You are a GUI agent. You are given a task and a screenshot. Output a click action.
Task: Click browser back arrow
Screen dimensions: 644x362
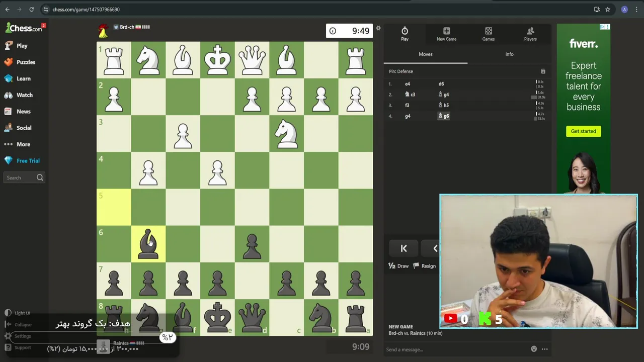point(7,9)
